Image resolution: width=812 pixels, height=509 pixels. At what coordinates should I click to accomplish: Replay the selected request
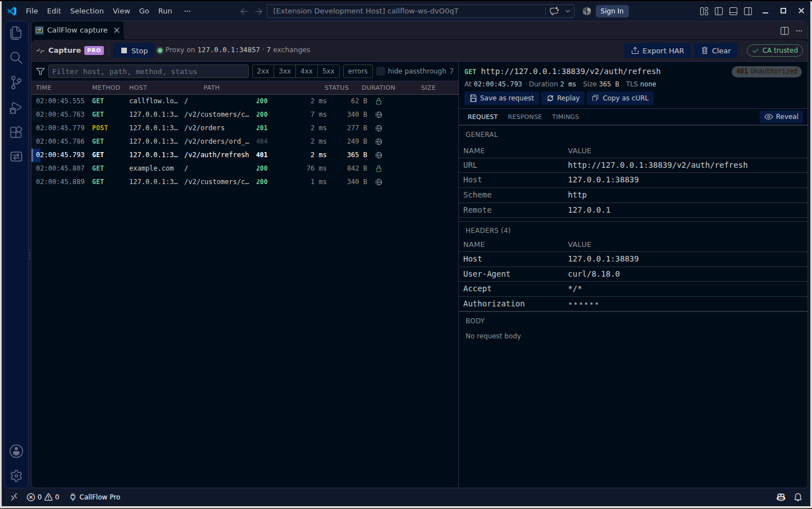[563, 98]
